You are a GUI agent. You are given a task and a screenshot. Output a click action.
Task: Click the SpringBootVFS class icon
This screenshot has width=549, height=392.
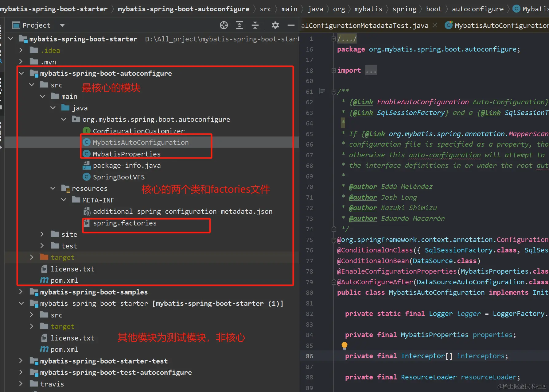coord(87,177)
